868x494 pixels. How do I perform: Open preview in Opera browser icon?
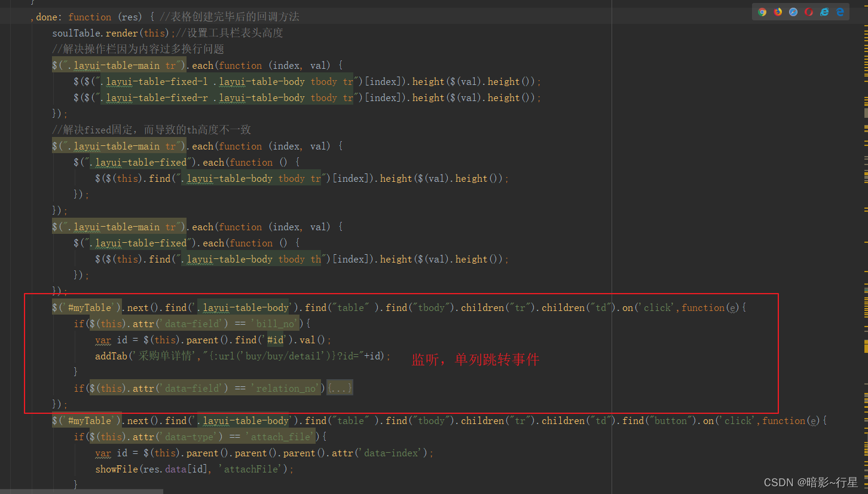(x=809, y=12)
